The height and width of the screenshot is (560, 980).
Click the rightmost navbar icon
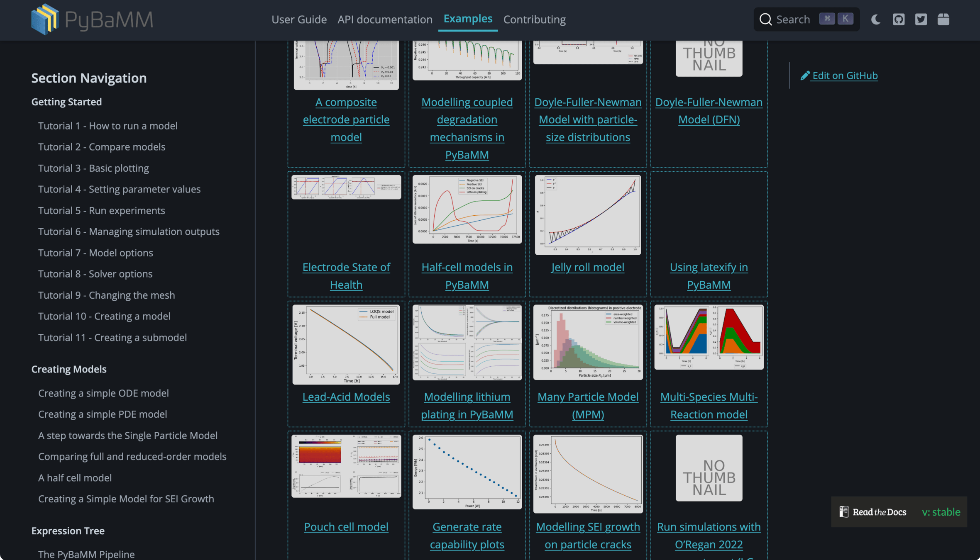click(943, 19)
